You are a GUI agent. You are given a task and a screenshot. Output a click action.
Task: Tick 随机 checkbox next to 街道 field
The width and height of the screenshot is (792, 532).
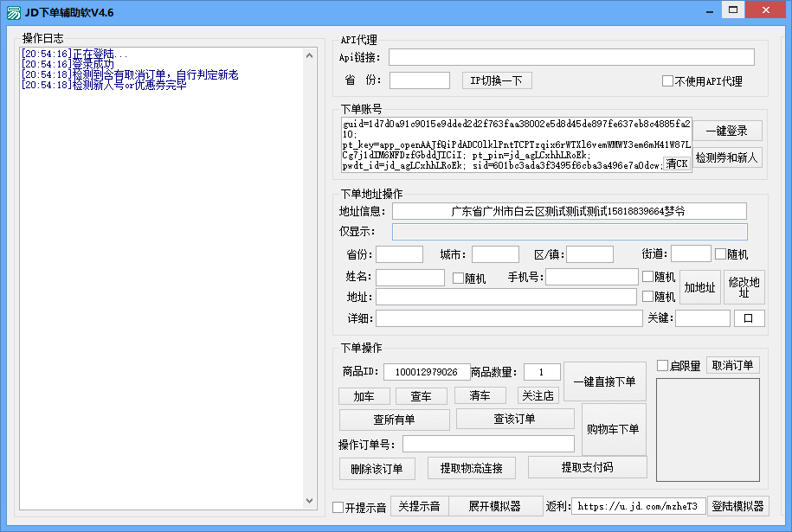point(720,254)
